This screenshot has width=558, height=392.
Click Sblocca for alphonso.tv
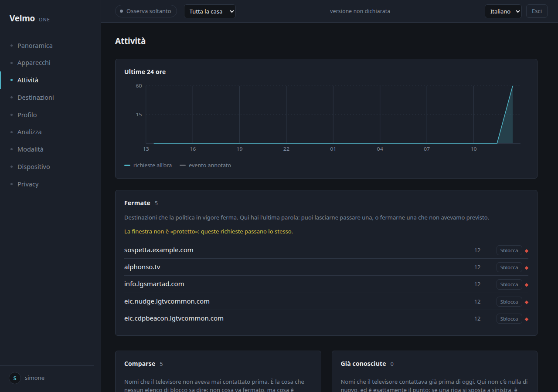(x=509, y=267)
